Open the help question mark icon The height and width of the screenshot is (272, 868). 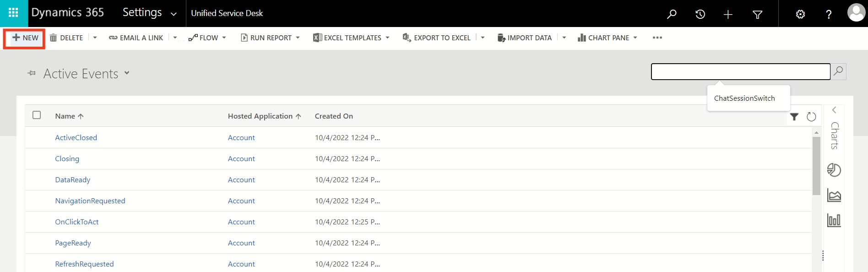[829, 14]
